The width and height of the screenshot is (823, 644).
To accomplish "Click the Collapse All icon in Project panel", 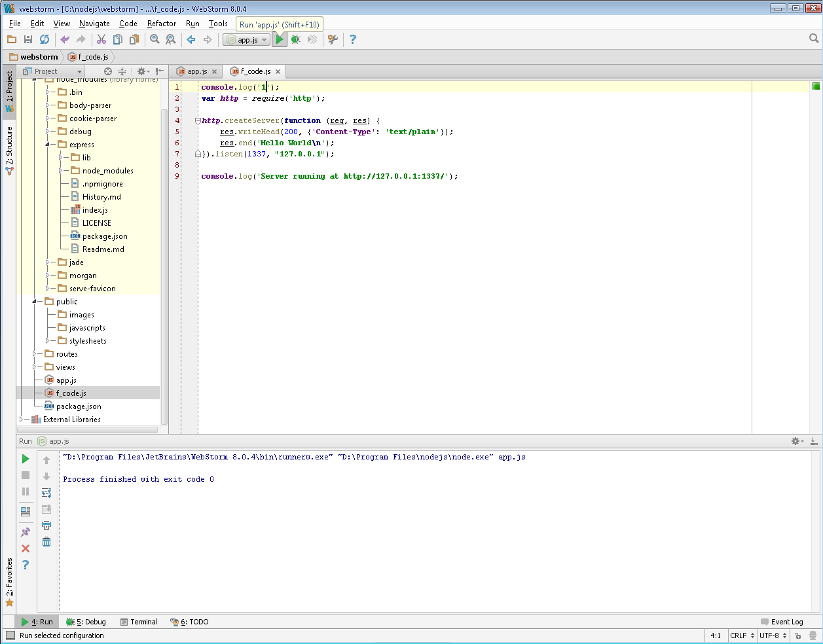I will point(122,71).
